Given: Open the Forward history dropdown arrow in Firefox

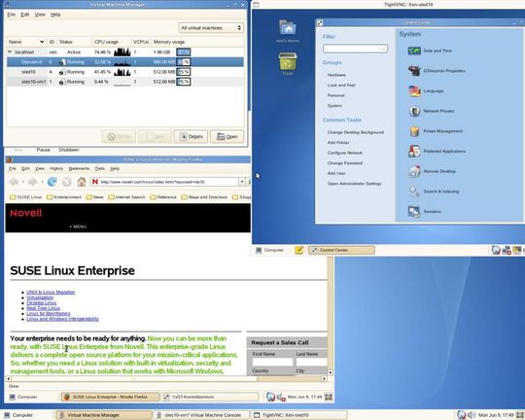Looking at the screenshot, I should 42,182.
